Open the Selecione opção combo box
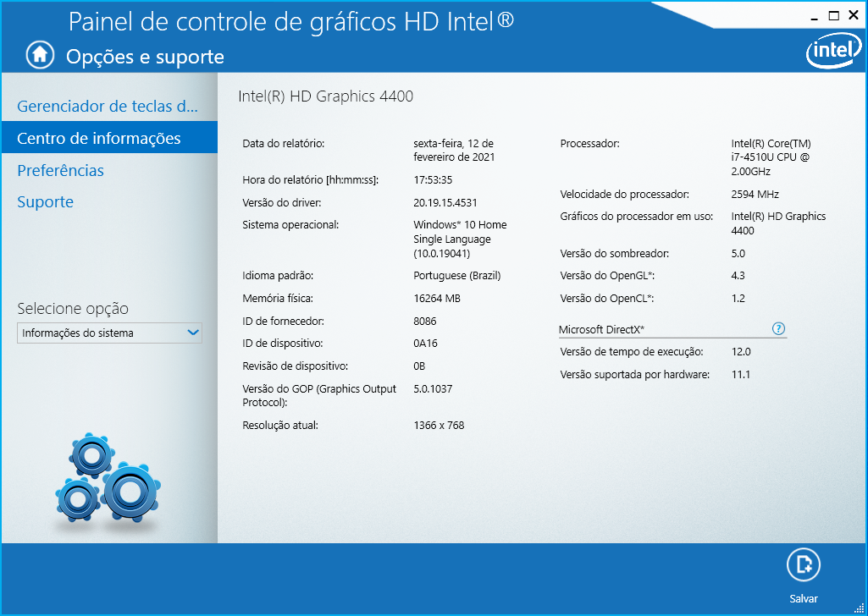Image resolution: width=868 pixels, height=616 pixels. tap(109, 333)
